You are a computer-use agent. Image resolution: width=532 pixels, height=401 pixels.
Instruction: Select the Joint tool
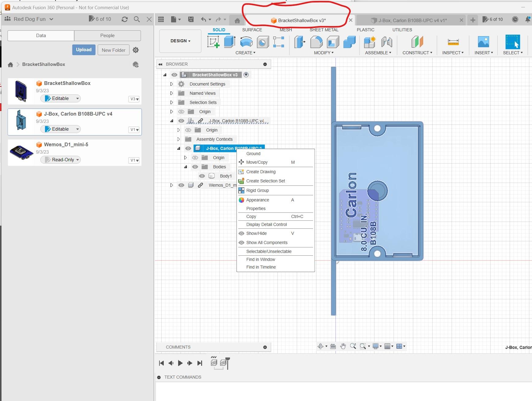387,42
